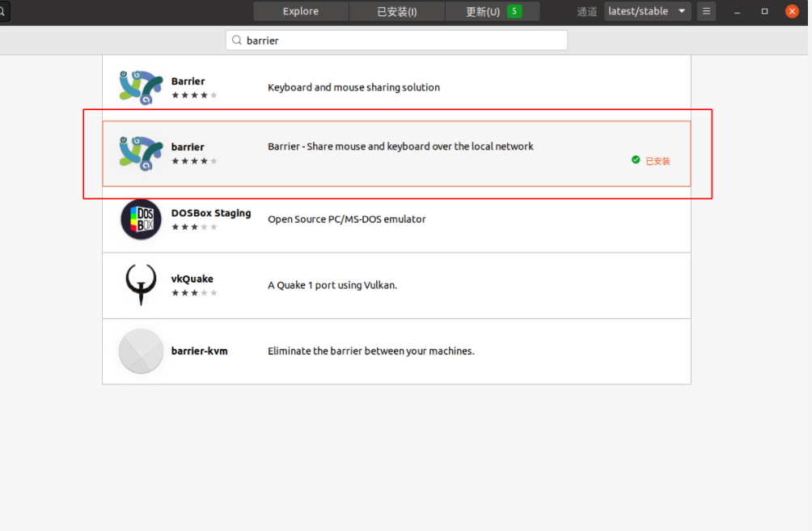Switch to the 已安装(I) tab
The width and height of the screenshot is (812, 531).
[x=396, y=11]
